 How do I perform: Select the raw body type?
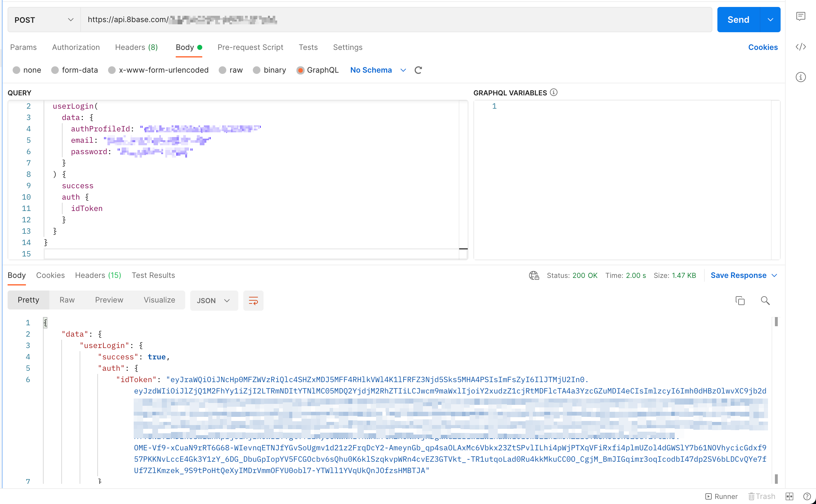[222, 70]
